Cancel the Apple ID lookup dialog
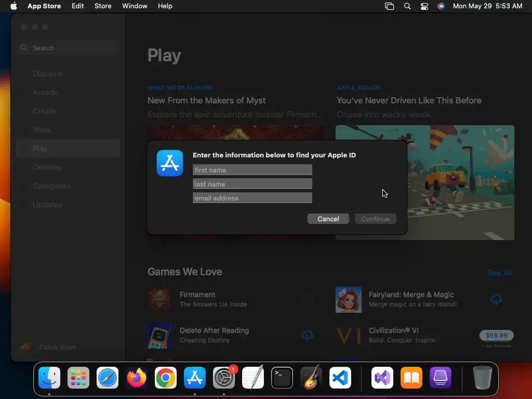 click(x=328, y=219)
